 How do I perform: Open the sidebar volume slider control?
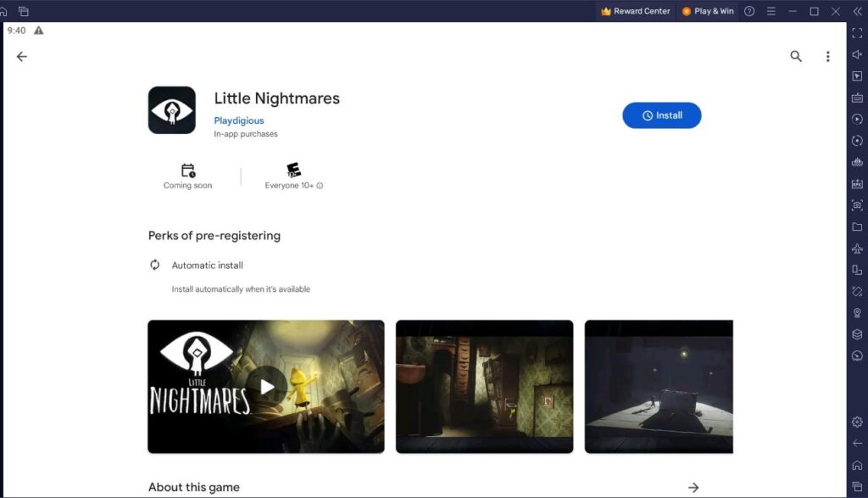pos(856,54)
